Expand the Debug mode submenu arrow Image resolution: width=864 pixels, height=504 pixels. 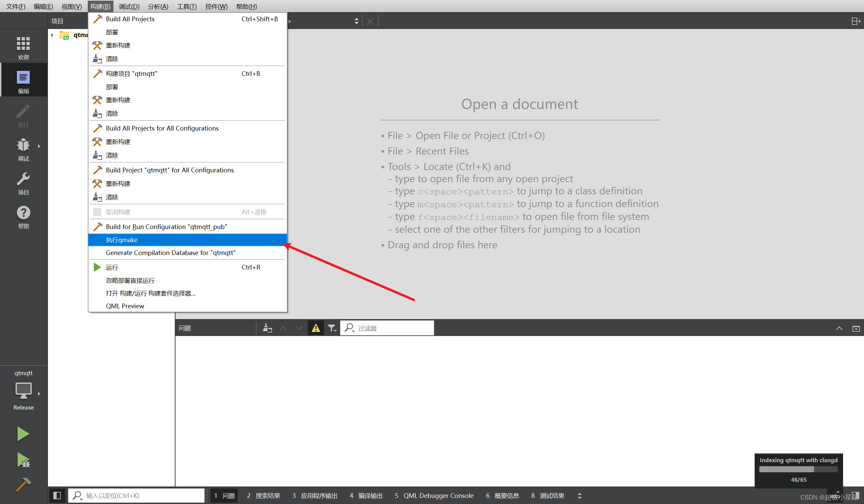tap(39, 146)
